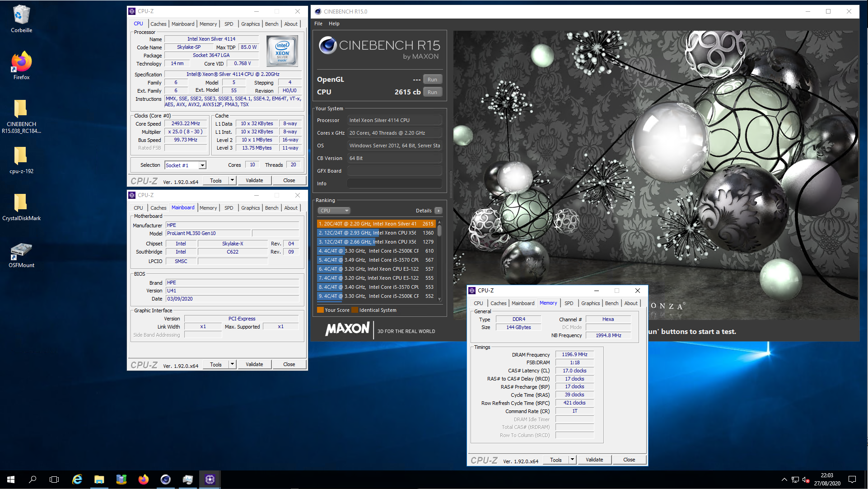Open File Explorer from the taskbar

[99, 480]
